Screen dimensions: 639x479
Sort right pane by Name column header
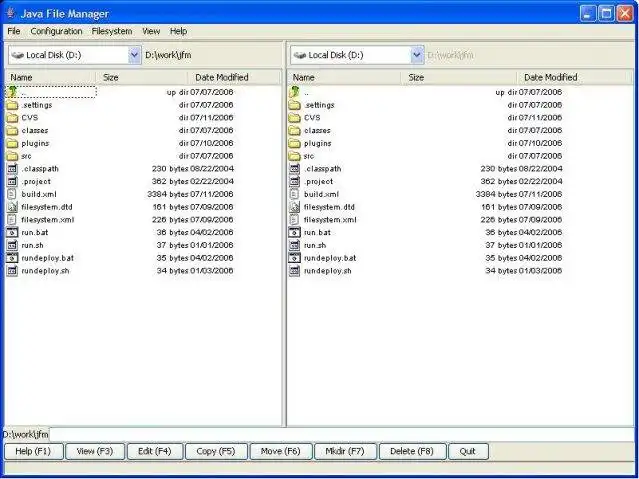tap(344, 77)
